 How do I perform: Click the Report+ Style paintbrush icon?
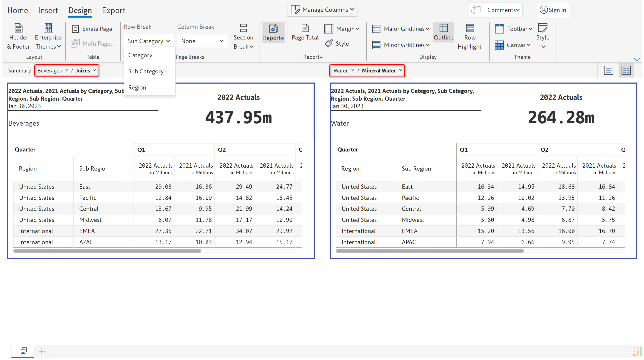[x=328, y=44]
